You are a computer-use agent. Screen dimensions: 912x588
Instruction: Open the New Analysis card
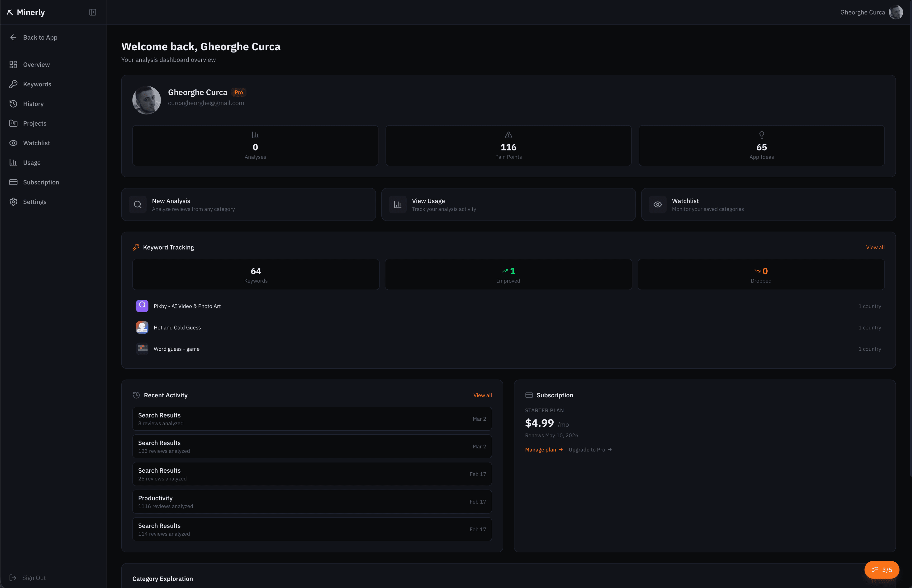[x=249, y=204]
